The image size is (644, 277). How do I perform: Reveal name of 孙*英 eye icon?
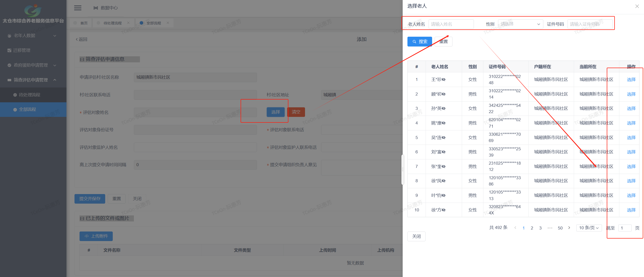(x=444, y=109)
